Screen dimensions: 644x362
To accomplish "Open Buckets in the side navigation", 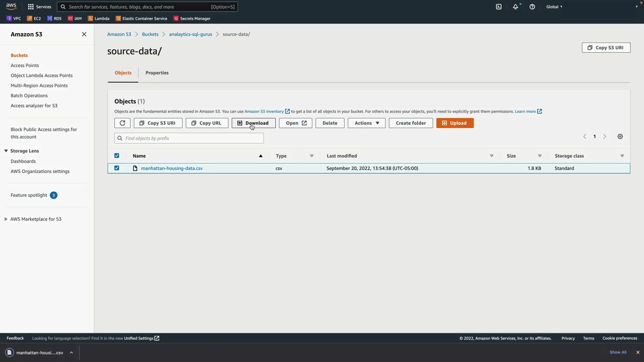I will click(x=19, y=55).
